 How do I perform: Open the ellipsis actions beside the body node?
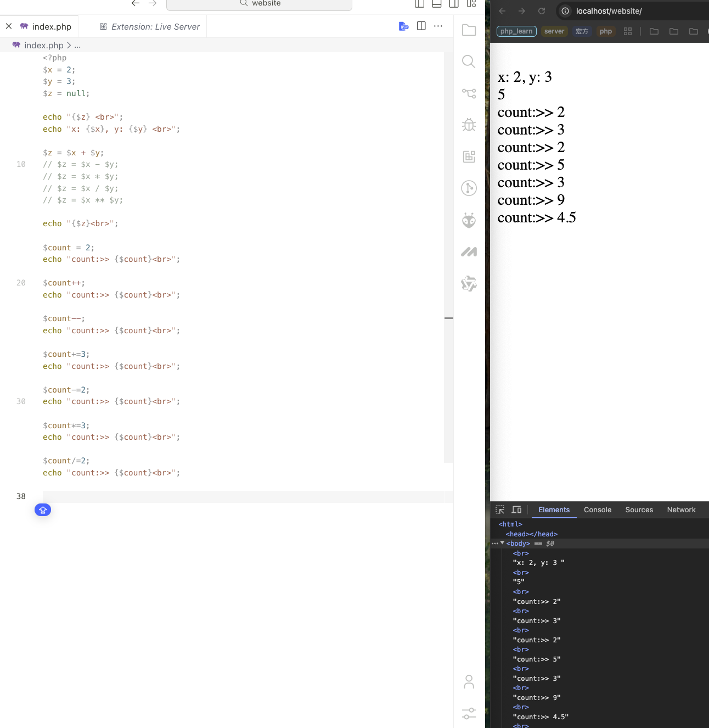495,544
